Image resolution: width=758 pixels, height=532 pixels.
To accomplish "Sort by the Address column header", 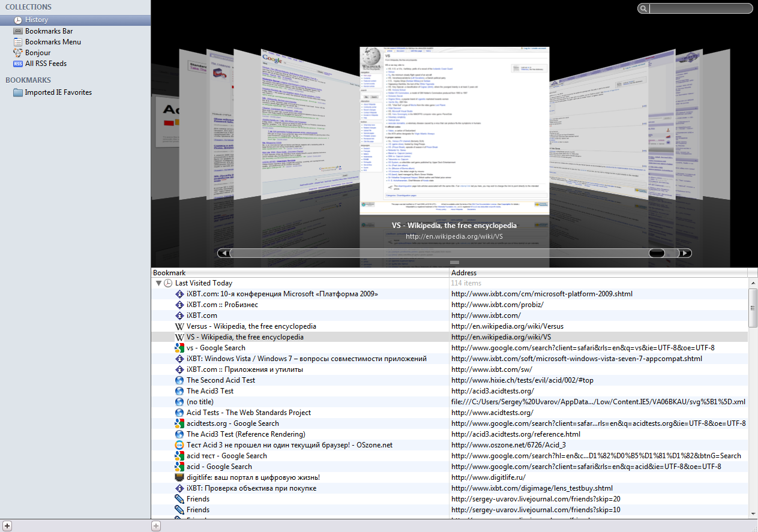I will click(x=598, y=273).
